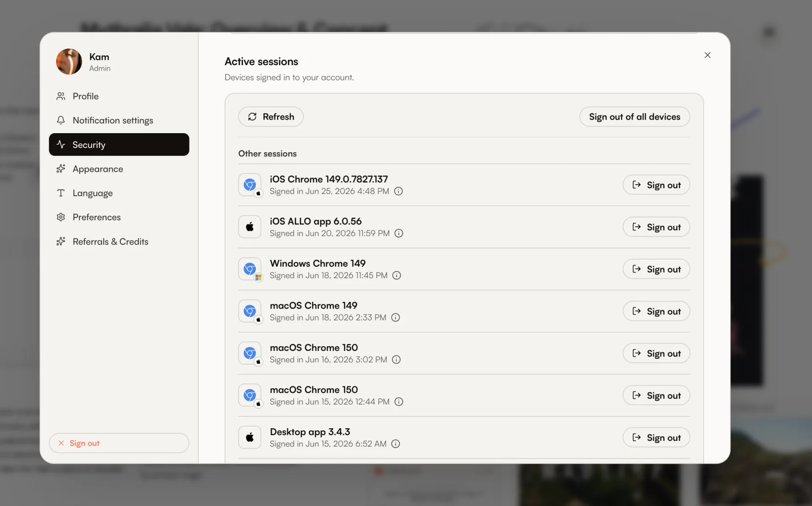Click the info icon beside Jun 18, 2026 2:33 PM
Screen dimensions: 812x506
(395, 317)
